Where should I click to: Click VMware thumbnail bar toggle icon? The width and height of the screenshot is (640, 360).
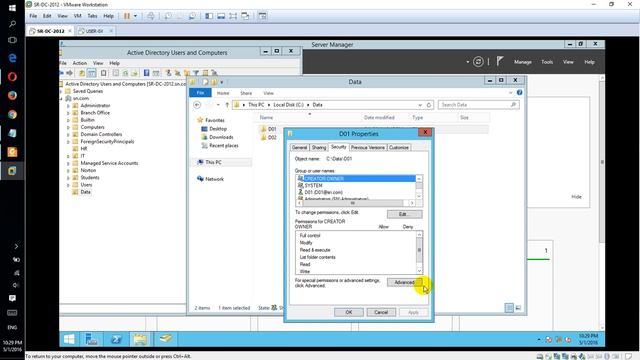point(221,16)
